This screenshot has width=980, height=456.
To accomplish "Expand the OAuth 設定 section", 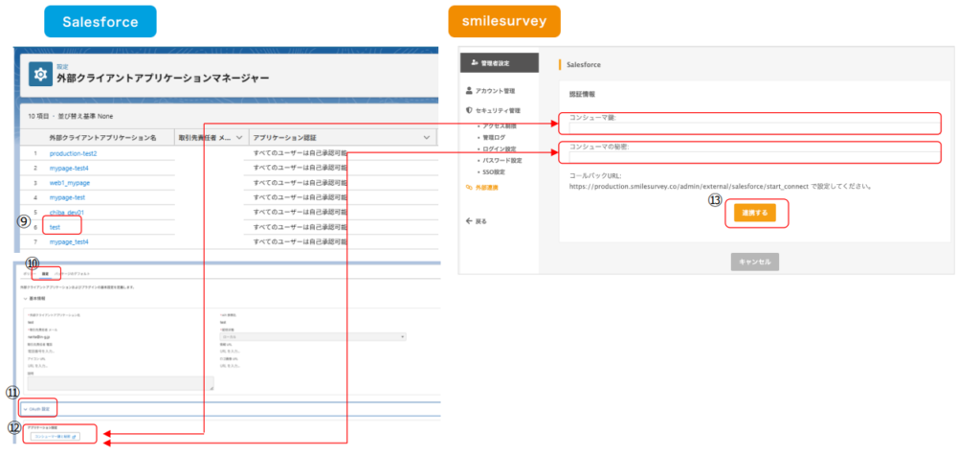I will click(38, 408).
